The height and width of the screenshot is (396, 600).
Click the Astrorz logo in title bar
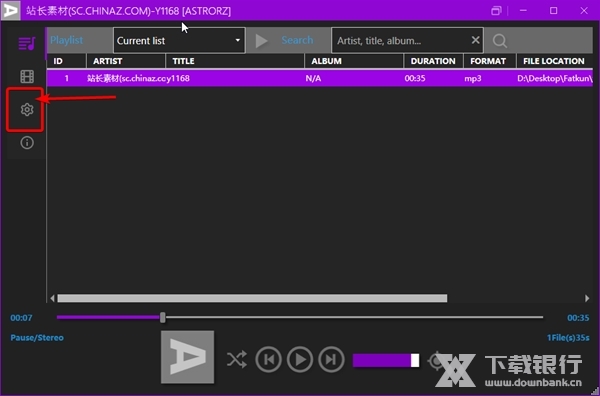(10, 10)
